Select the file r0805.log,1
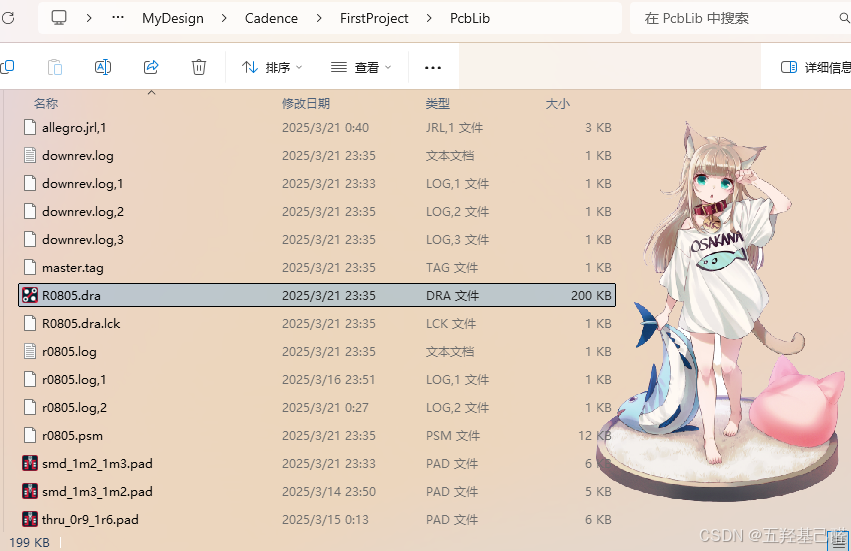 317,379
